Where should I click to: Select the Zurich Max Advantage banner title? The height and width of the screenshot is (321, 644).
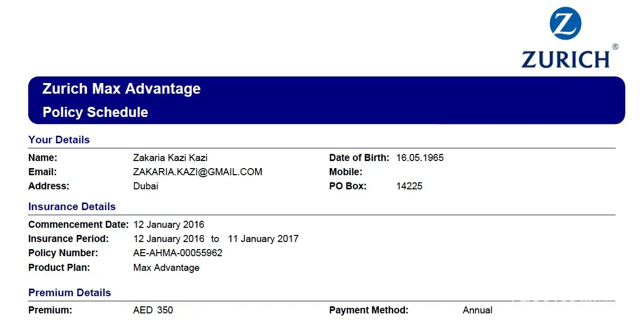point(122,89)
